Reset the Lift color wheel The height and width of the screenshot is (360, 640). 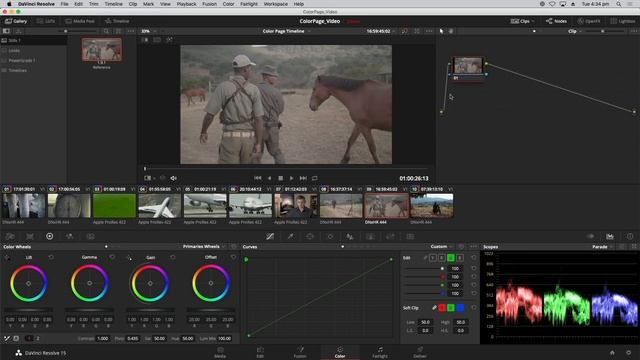coord(51,257)
